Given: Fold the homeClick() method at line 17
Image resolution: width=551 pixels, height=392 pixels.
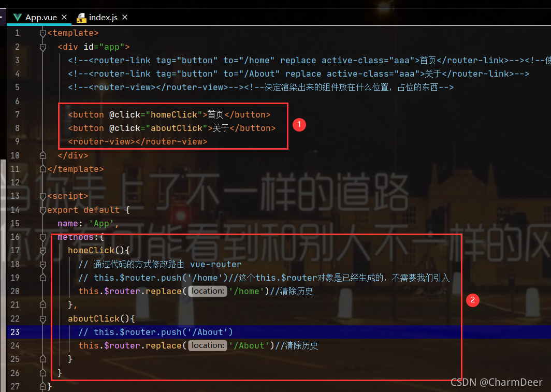Looking at the screenshot, I should [43, 251].
